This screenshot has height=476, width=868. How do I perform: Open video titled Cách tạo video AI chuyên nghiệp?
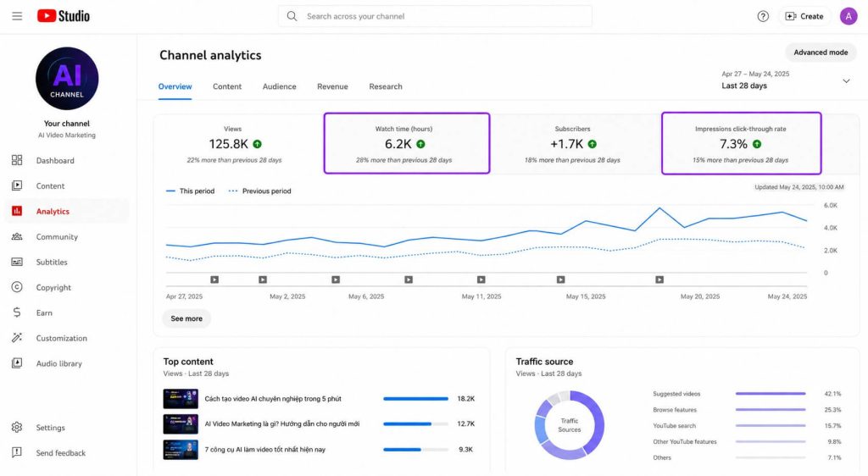click(x=273, y=399)
